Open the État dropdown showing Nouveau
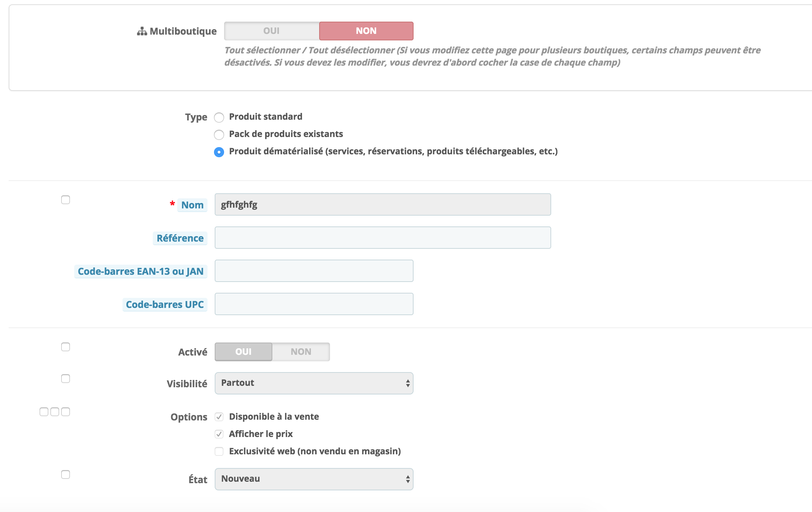 [x=314, y=479]
